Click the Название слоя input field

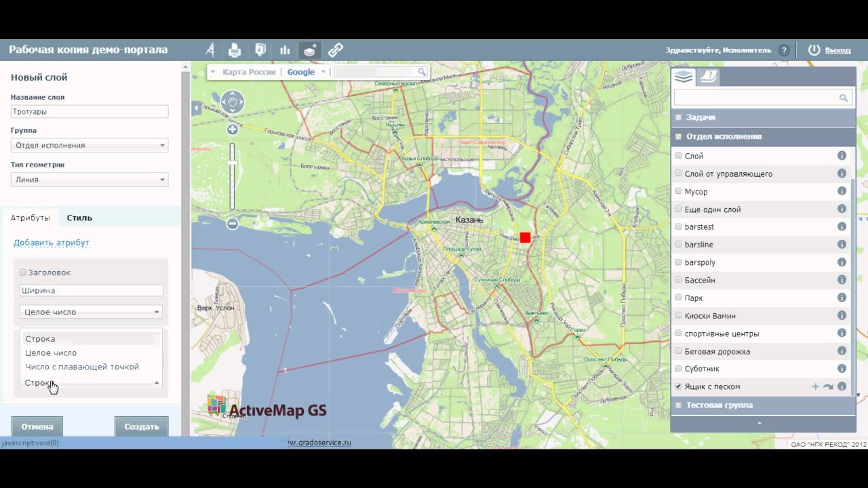coord(90,111)
